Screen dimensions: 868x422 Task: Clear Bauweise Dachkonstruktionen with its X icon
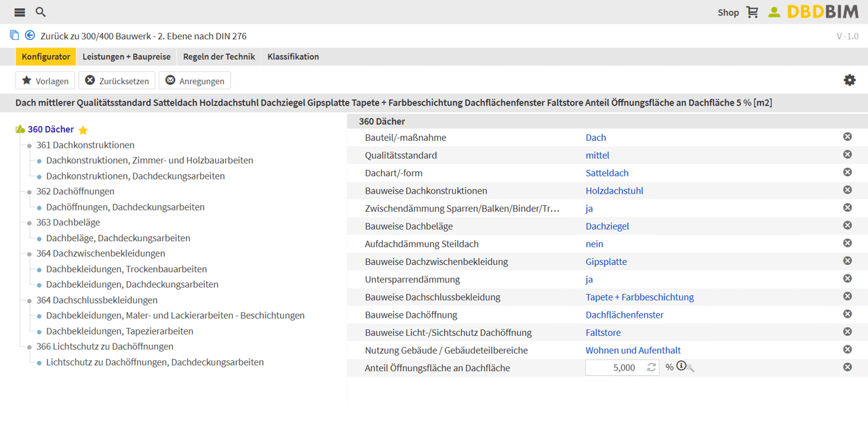(848, 190)
